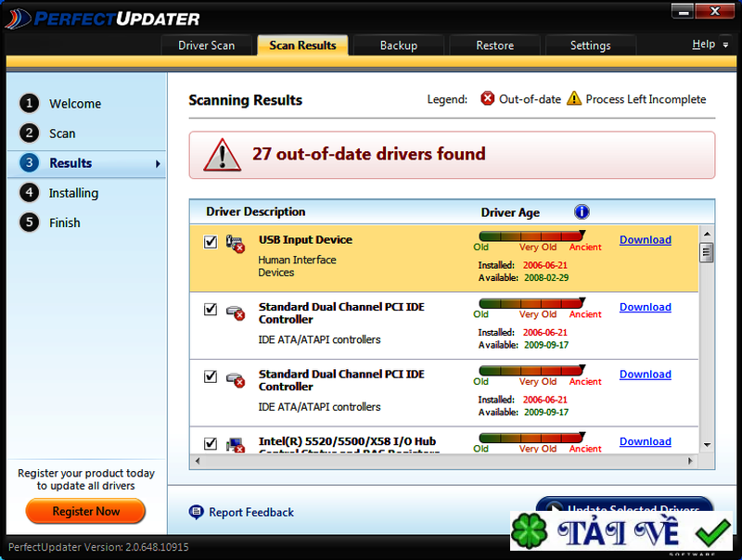Click the Driver Age info icon
The image size is (742, 560).
tap(582, 211)
